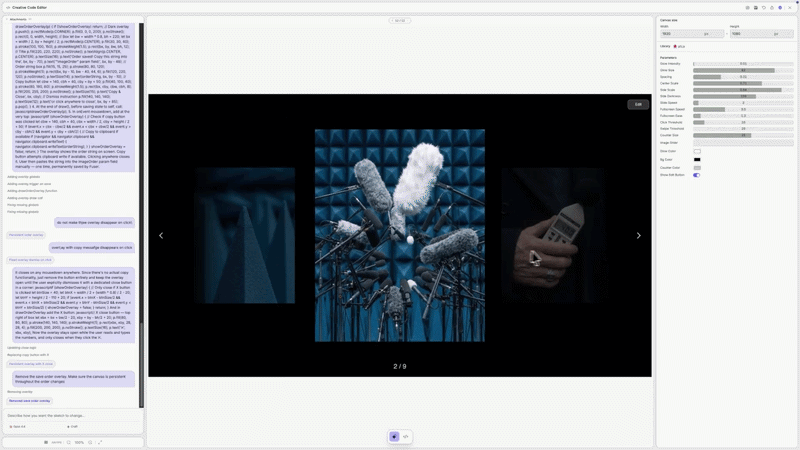The width and height of the screenshot is (800, 450).
Task: Click the chat prompt input field
Action: [x=72, y=415]
